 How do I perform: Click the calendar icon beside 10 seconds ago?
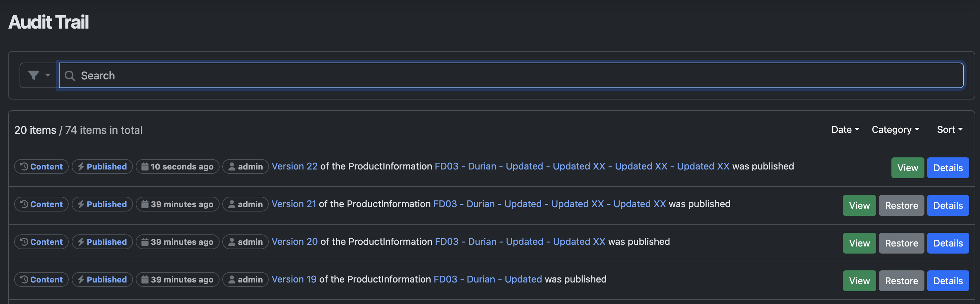click(145, 166)
